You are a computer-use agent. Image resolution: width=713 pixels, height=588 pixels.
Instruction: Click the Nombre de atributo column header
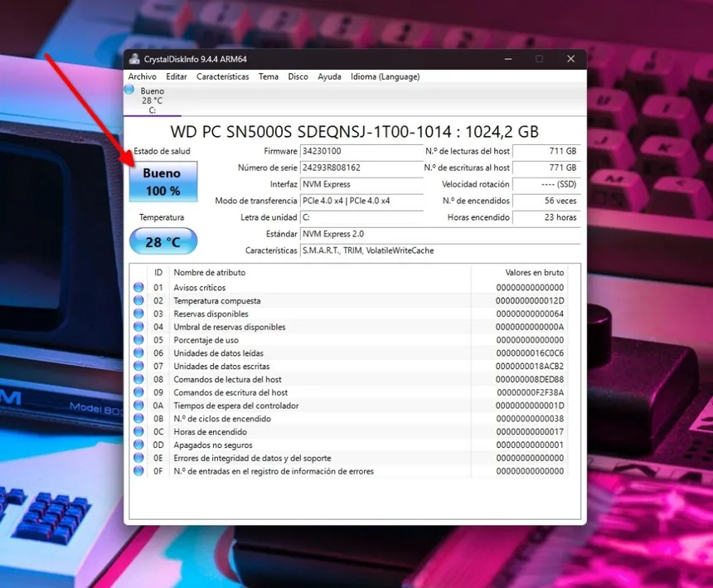[320, 272]
